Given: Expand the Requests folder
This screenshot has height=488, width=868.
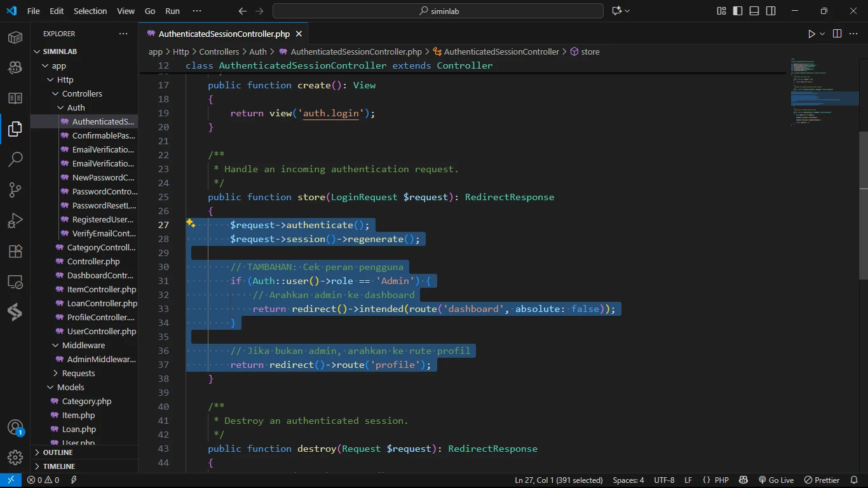Looking at the screenshot, I should pos(78,373).
